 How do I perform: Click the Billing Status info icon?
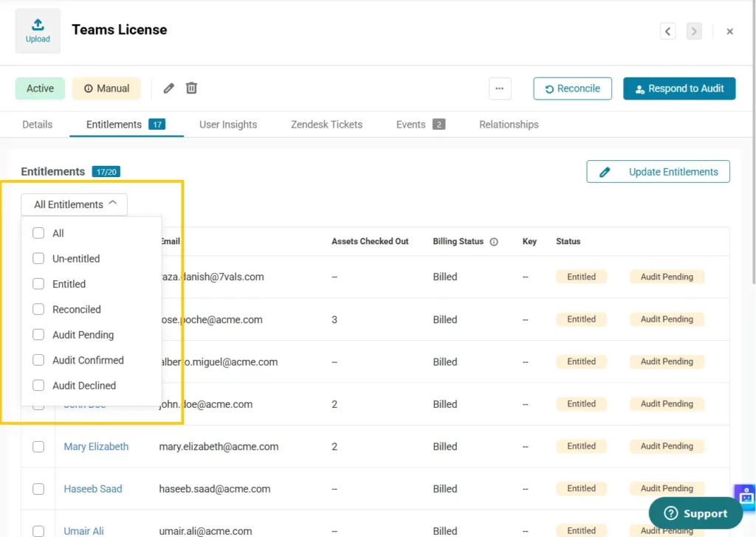click(494, 242)
